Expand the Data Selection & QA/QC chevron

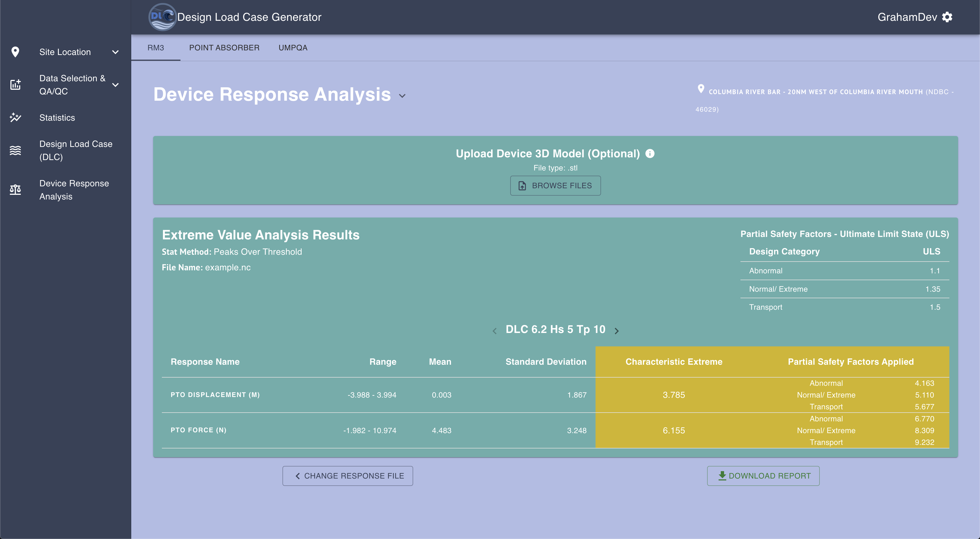[x=115, y=85]
